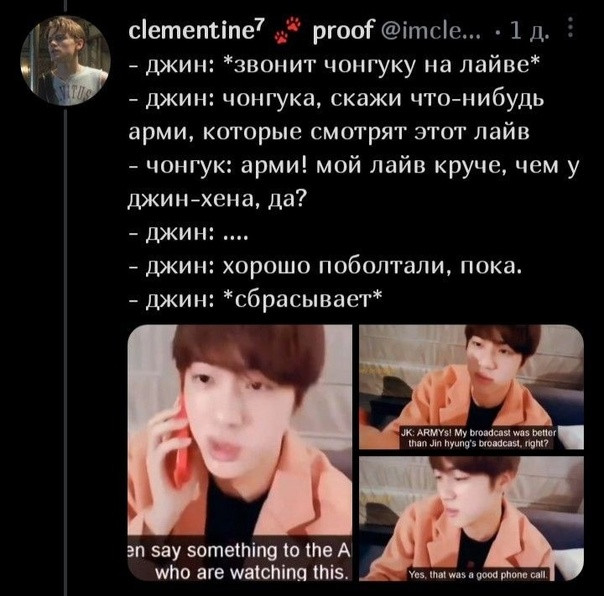Click subtitle 'who are watching this.' on photo

tap(253, 573)
